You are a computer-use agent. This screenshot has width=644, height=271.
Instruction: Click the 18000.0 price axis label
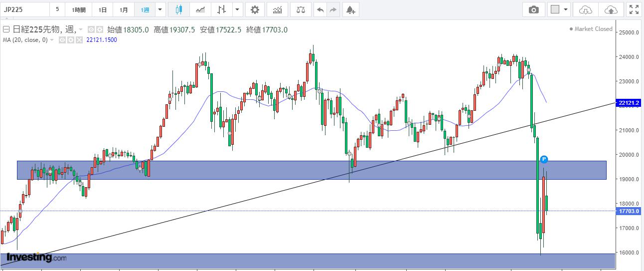click(630, 204)
